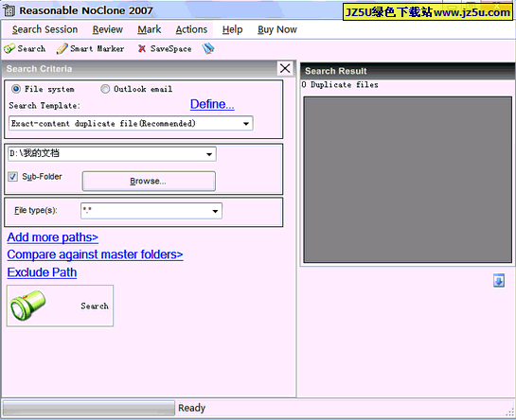
Task: Click the 'File type(s):' label
Action: click(x=36, y=211)
